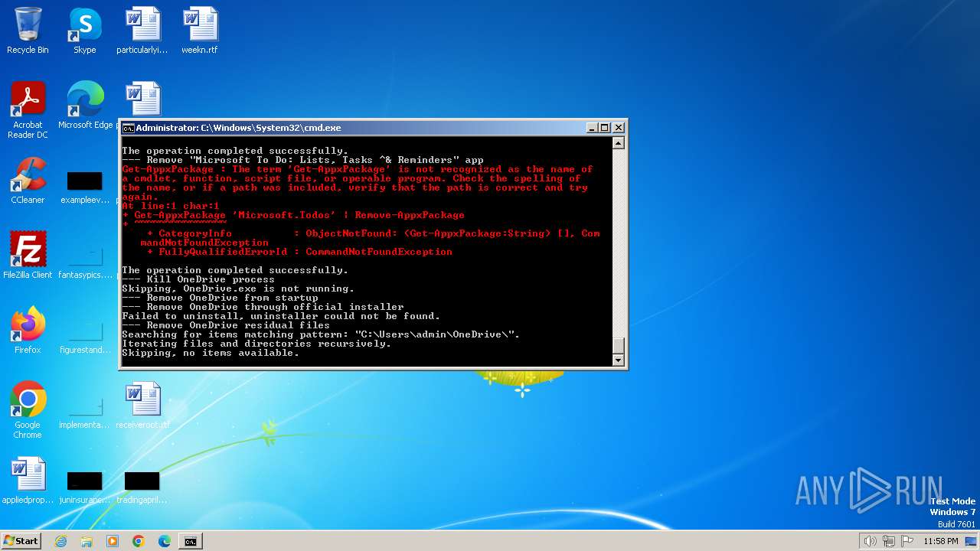Select the tradingapril... desktop file

(142, 487)
